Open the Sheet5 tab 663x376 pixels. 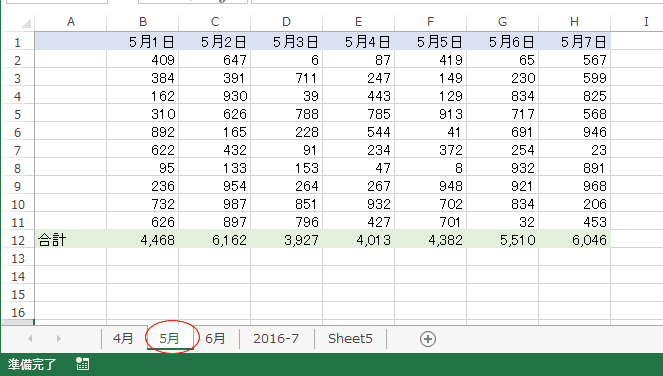[350, 338]
